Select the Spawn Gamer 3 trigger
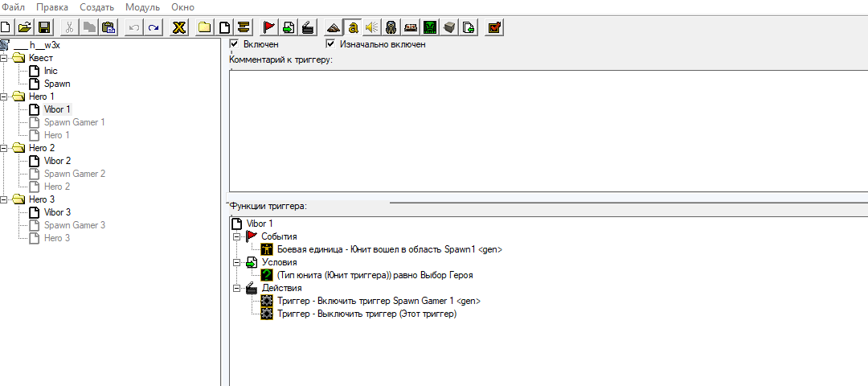The image size is (868, 386). pyautogui.click(x=74, y=225)
